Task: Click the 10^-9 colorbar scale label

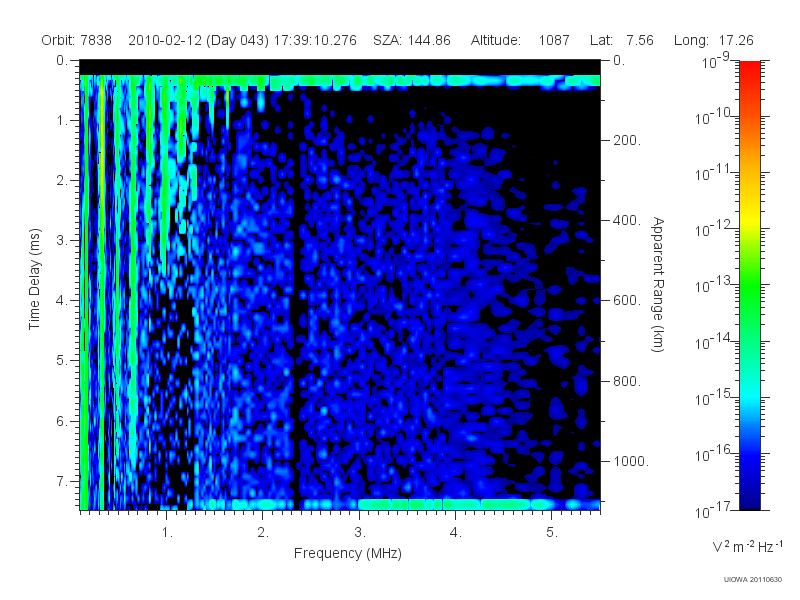Action: [715, 61]
